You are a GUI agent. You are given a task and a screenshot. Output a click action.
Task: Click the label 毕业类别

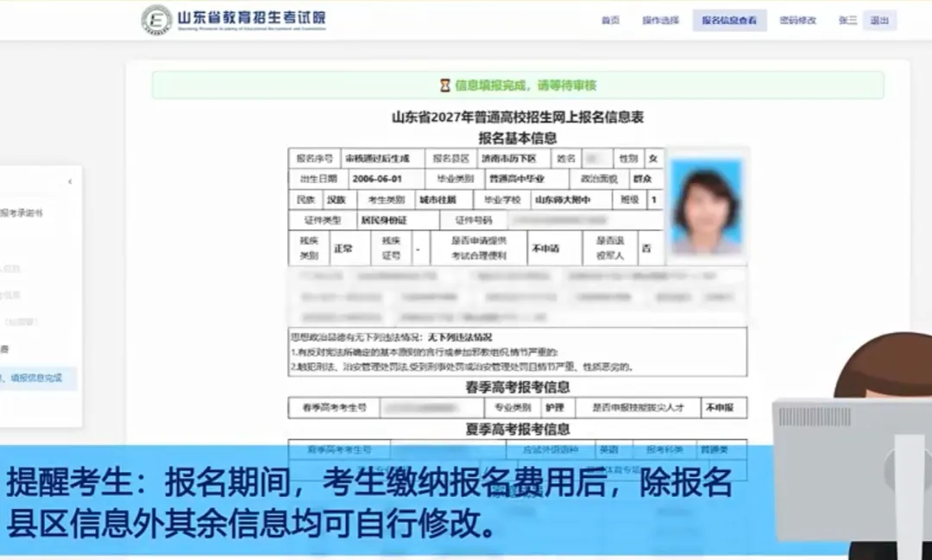(x=456, y=179)
